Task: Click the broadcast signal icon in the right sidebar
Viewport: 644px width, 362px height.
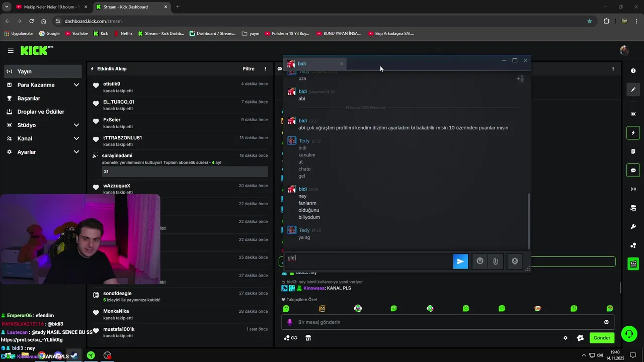Action: [633, 189]
